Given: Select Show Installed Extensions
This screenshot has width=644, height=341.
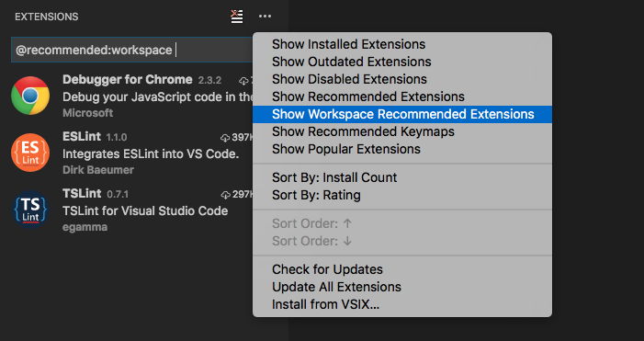Looking at the screenshot, I should (402, 44).
